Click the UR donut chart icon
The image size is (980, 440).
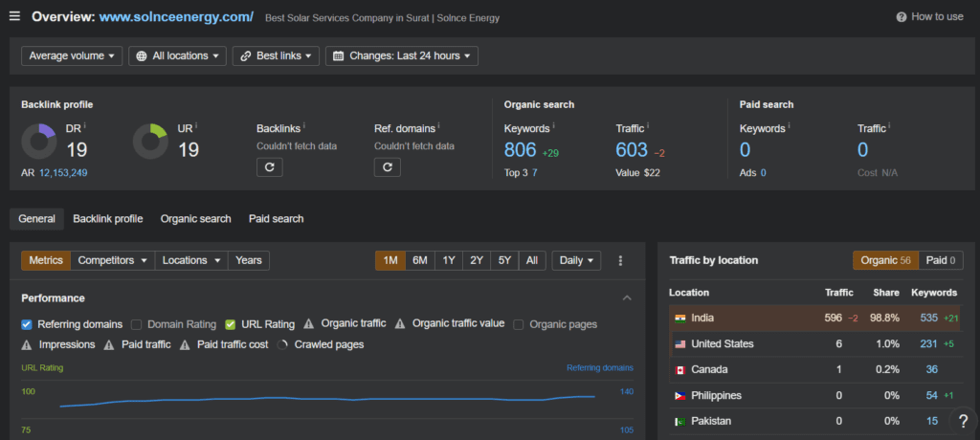click(150, 142)
